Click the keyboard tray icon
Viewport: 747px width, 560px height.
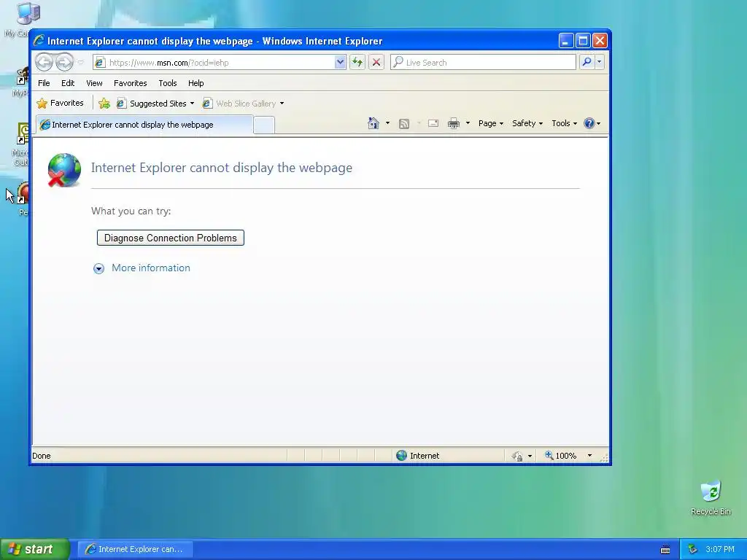click(x=665, y=550)
